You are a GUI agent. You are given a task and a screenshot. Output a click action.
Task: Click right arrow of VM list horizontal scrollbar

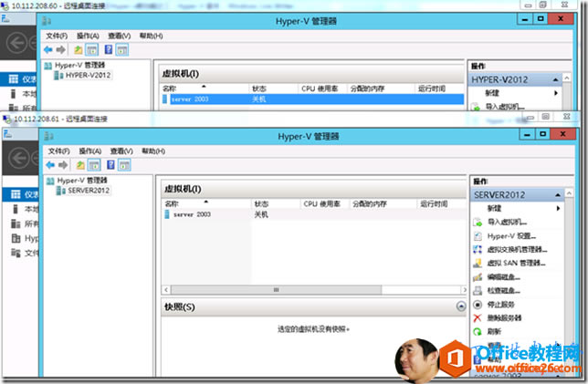click(464, 289)
